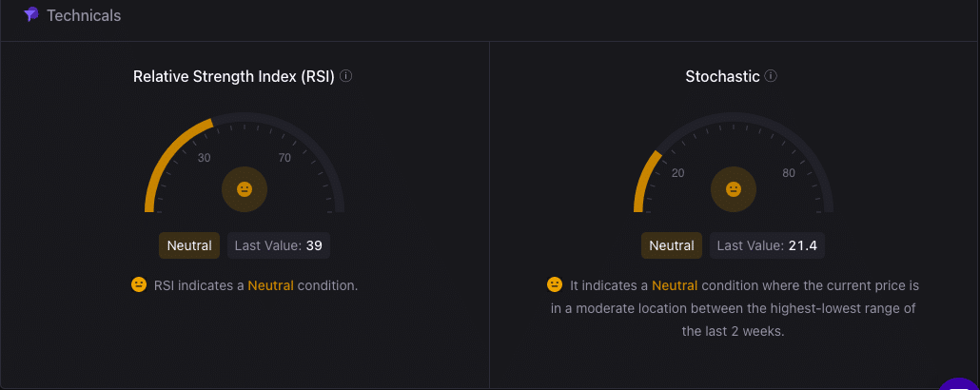Open the RSI info tooltip icon

(345, 76)
